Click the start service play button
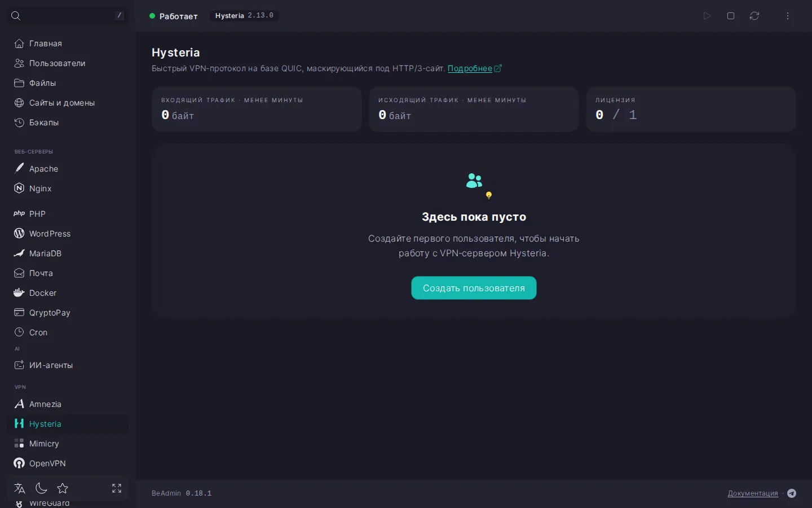This screenshot has width=812, height=508. point(707,16)
